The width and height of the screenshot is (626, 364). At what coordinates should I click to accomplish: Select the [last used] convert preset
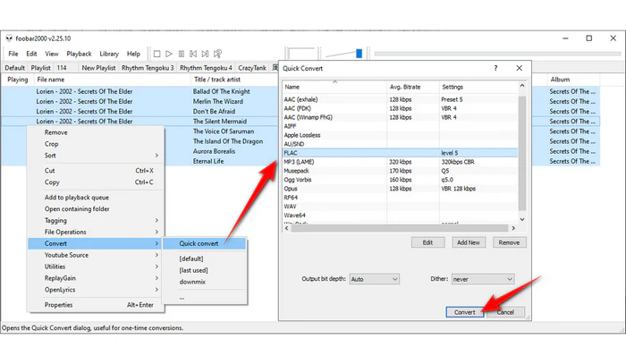click(205, 270)
